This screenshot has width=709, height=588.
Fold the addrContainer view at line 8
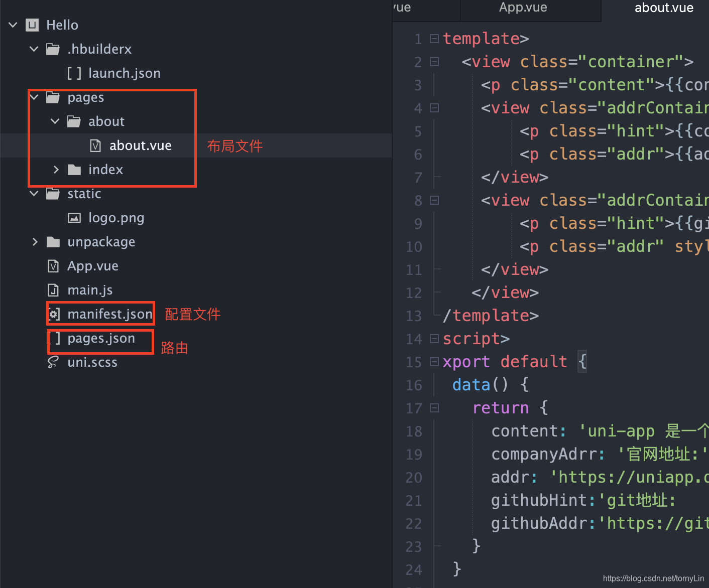point(434,200)
